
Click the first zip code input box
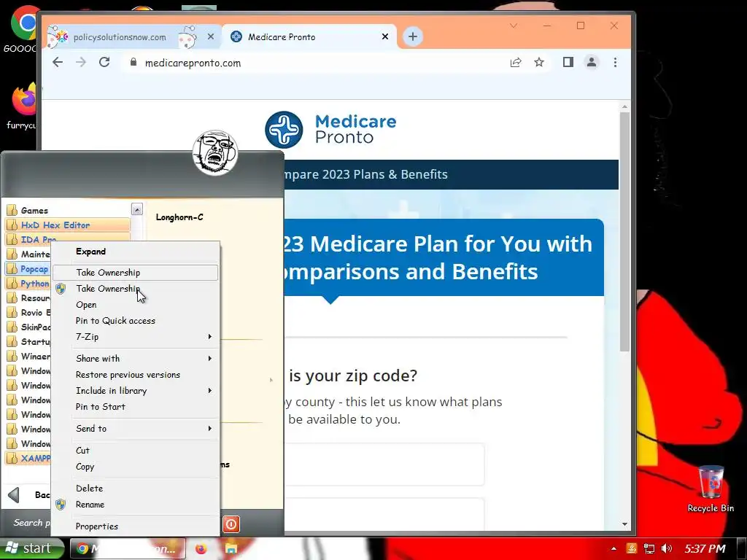pyautogui.click(x=384, y=464)
